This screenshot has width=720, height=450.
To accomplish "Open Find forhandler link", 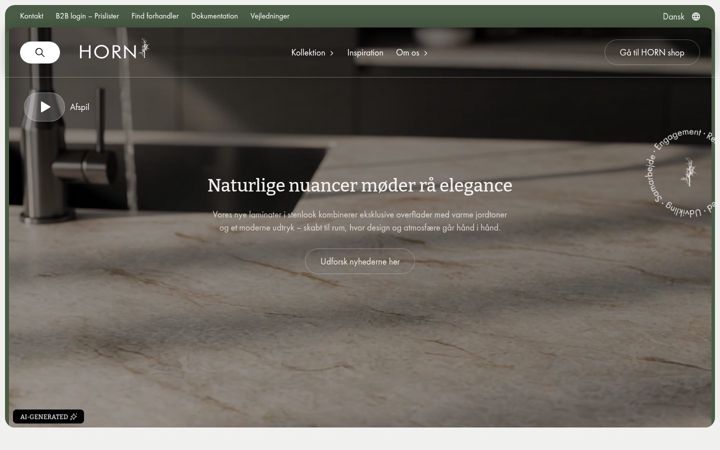I will tap(155, 16).
